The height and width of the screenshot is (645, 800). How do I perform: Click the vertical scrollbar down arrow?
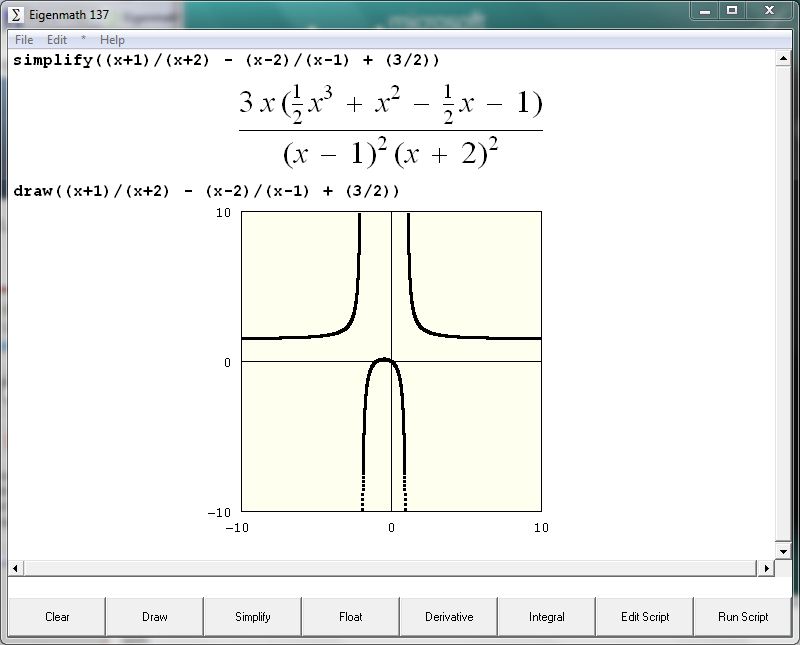point(784,551)
